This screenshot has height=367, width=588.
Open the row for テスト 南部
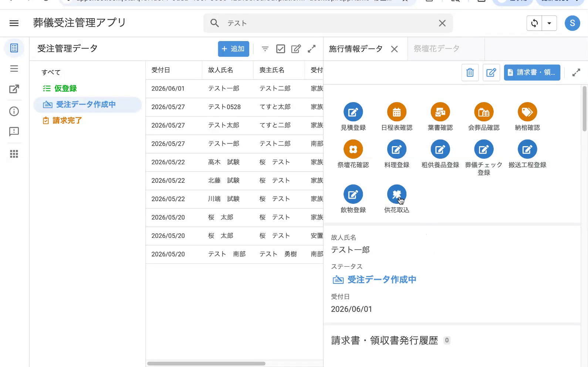point(234,254)
